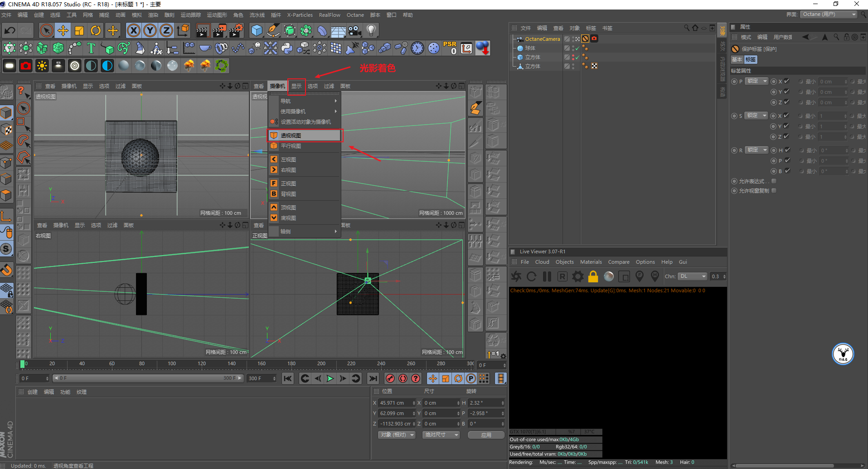Switch to the 基本 tab in attributes

coord(737,59)
